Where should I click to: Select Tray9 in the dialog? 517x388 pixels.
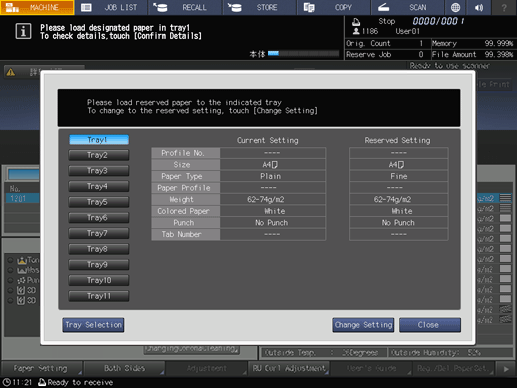(x=99, y=265)
